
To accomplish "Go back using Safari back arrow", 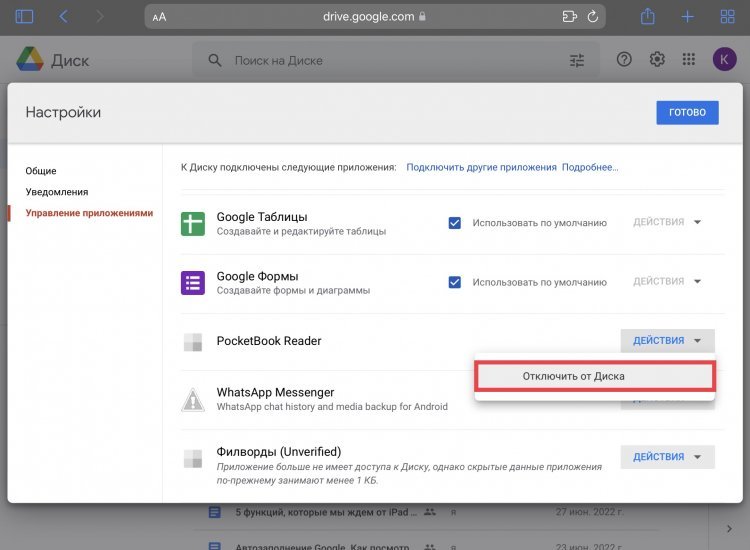I will point(64,17).
